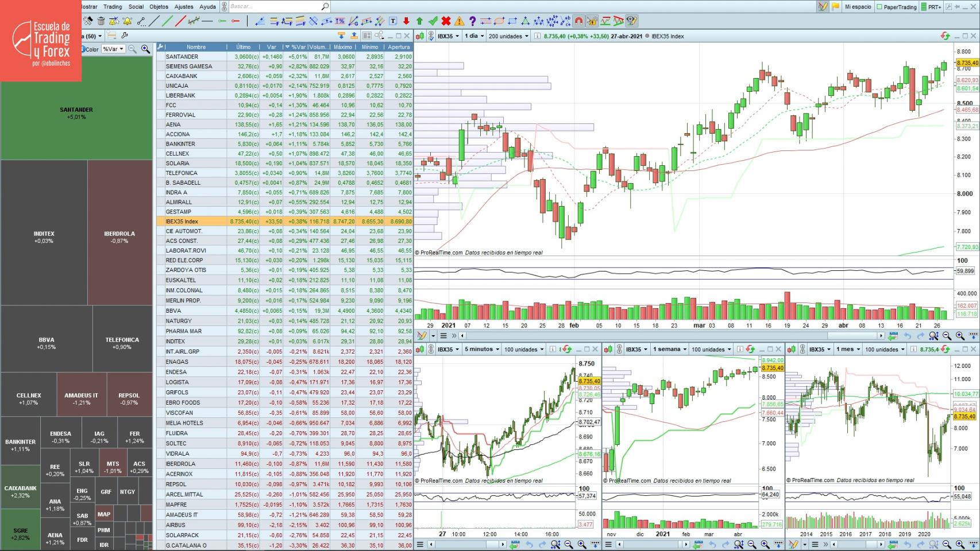The height and width of the screenshot is (551, 980).
Task: Click the Buscar search input field
Action: tap(275, 7)
